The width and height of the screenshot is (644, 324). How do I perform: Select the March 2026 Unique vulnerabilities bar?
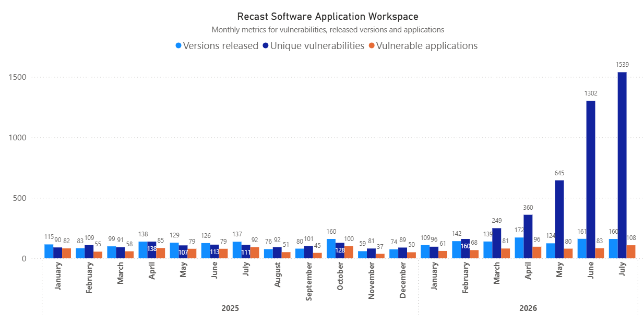[497, 243]
